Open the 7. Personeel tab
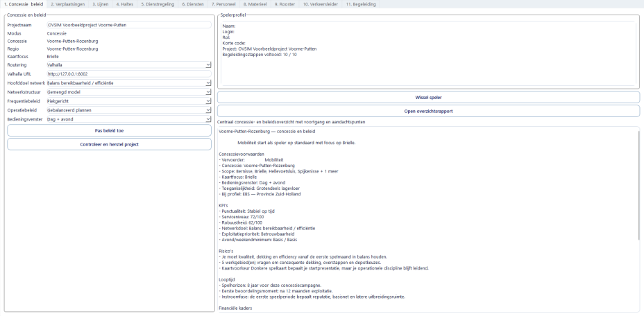644x316 pixels. click(x=227, y=4)
